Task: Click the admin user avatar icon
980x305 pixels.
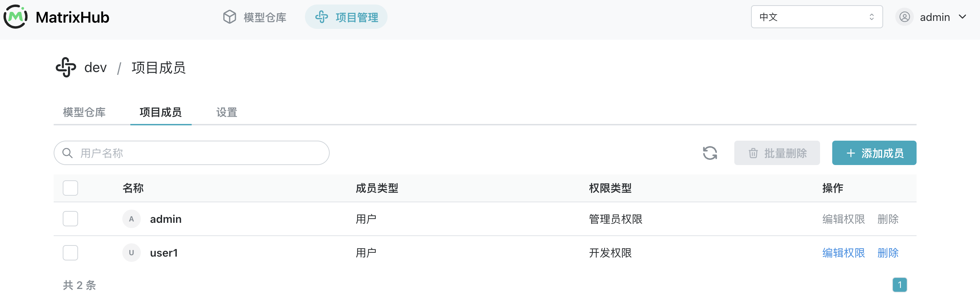Action: coord(904,17)
